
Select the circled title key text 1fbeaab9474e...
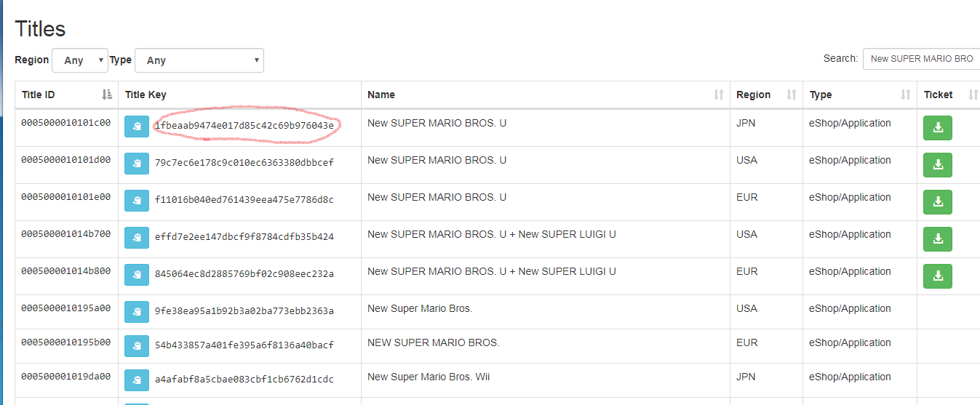pyautogui.click(x=244, y=126)
